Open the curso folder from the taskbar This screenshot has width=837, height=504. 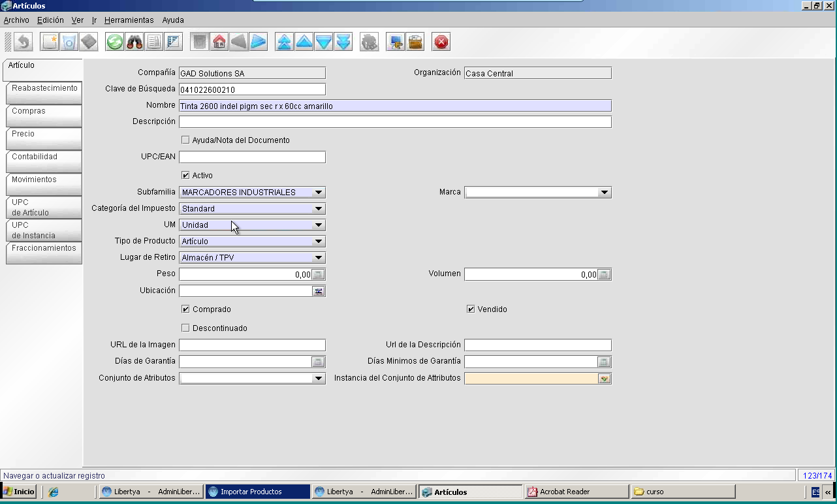(683, 492)
